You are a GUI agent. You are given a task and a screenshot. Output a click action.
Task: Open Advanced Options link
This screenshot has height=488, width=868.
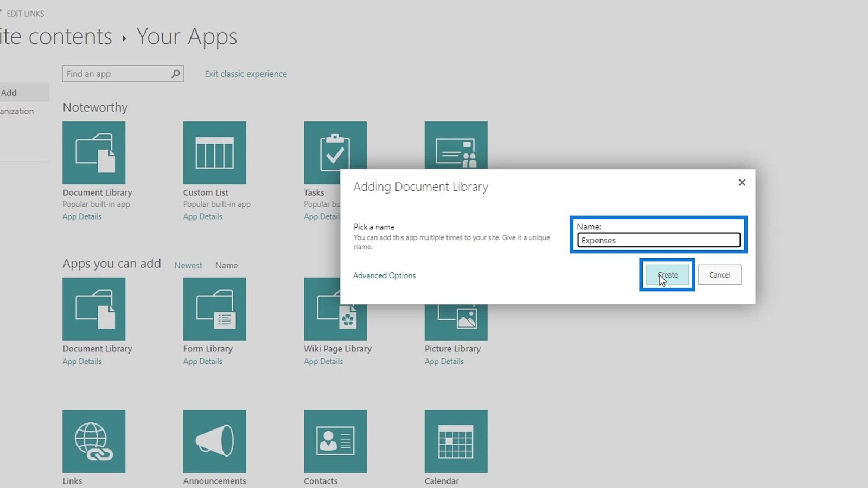[384, 275]
